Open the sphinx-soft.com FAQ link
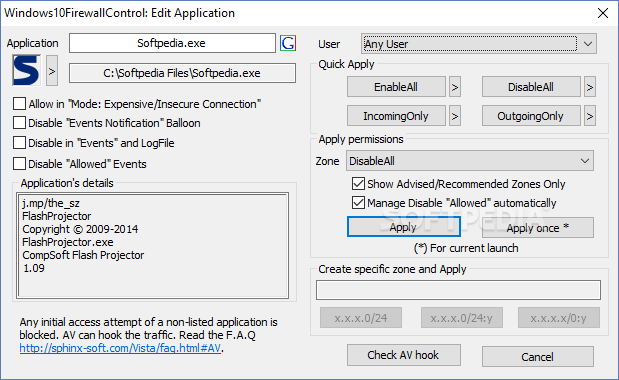The width and height of the screenshot is (619, 380). point(120,348)
